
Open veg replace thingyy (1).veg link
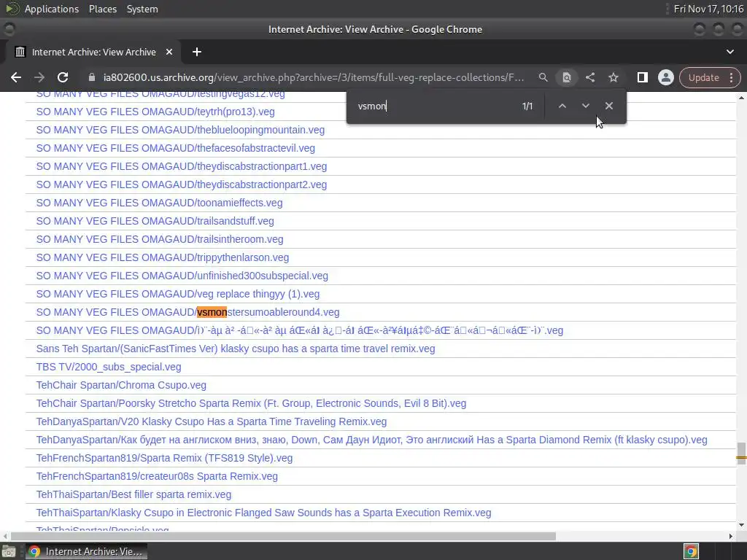(x=178, y=295)
